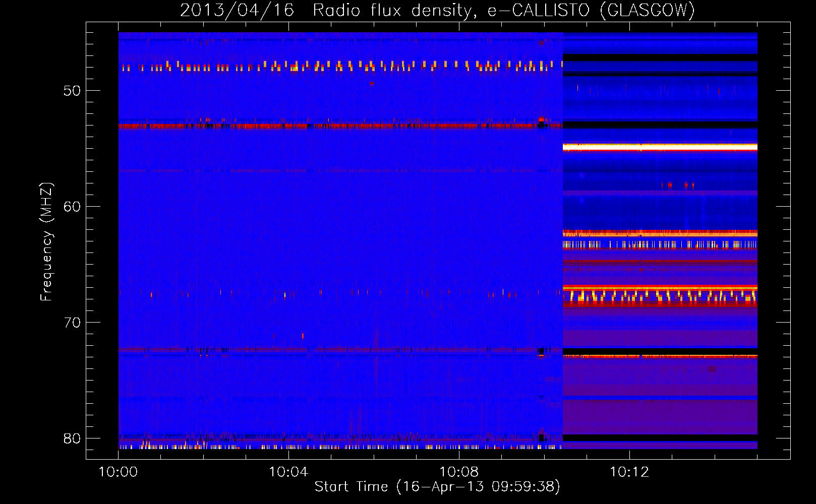The width and height of the screenshot is (816, 504).
Task: Click the 80 MHz frequency tick label
Action: coord(72,438)
